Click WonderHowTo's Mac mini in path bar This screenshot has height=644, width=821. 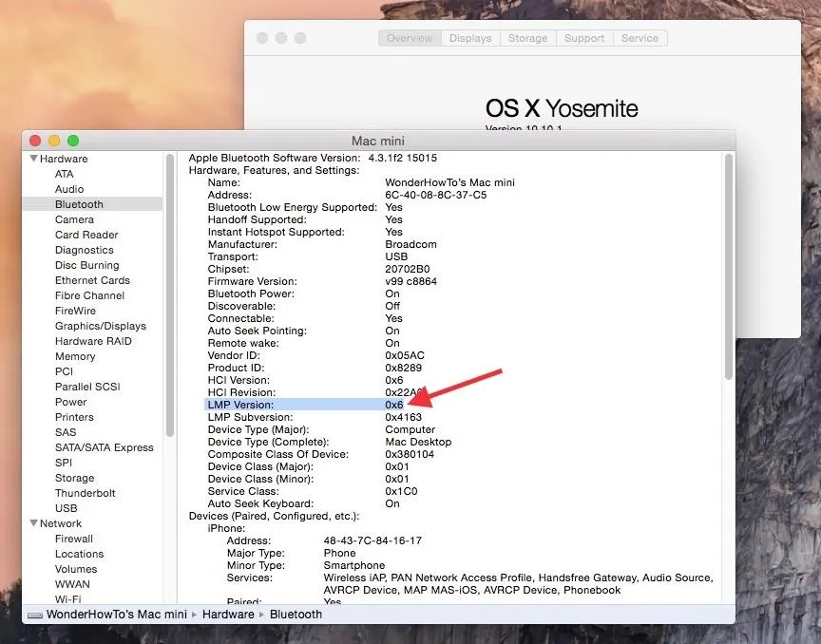(x=116, y=615)
